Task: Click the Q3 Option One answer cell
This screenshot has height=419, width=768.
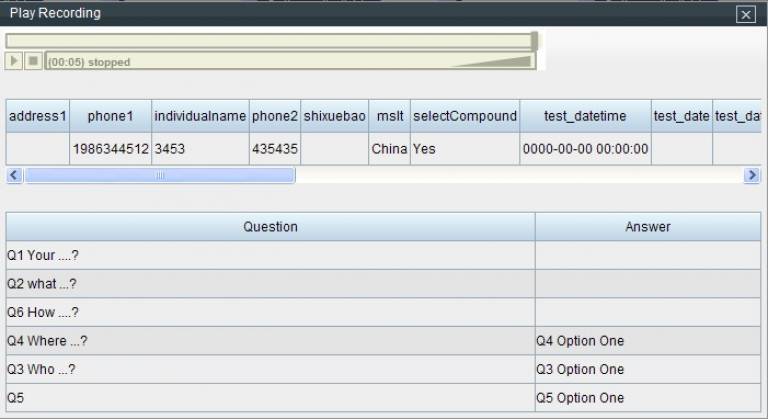Action: pyautogui.click(x=647, y=369)
